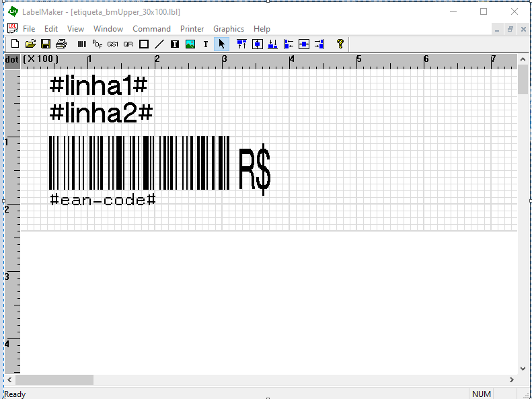Open the Printer menu
The height and width of the screenshot is (399, 532).
[192, 29]
